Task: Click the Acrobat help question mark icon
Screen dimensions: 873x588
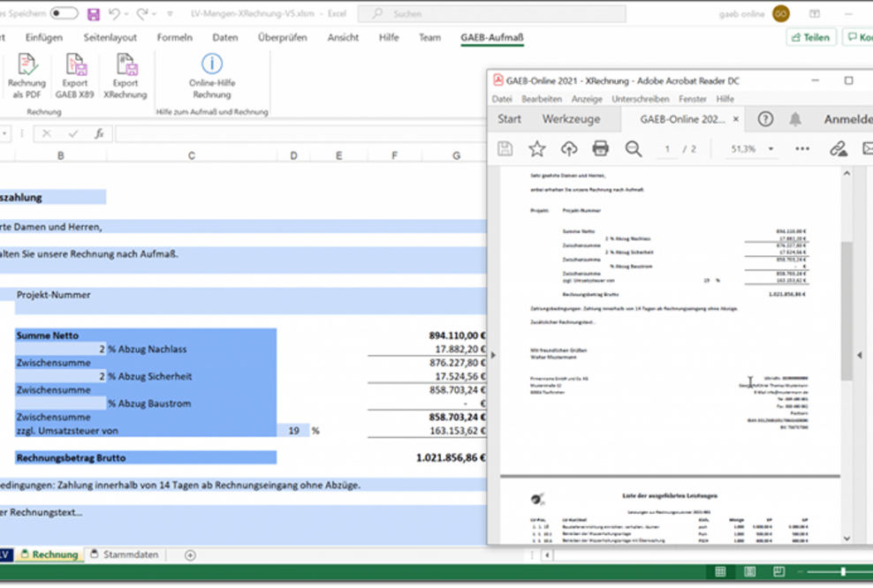Action: pos(765,119)
